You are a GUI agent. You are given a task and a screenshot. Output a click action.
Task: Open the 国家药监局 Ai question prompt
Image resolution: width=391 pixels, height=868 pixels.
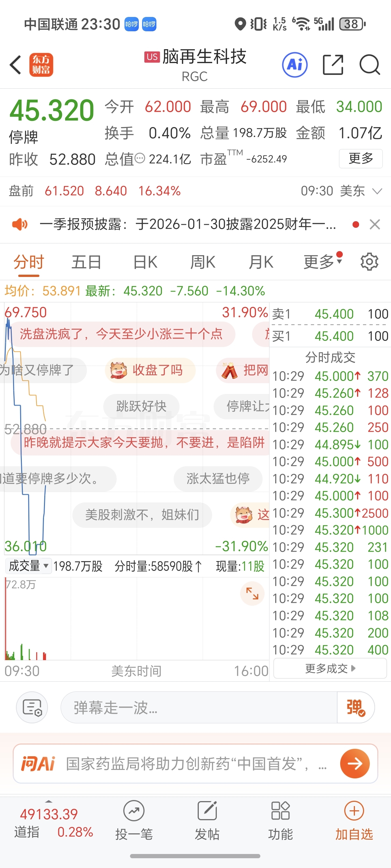tap(195, 764)
